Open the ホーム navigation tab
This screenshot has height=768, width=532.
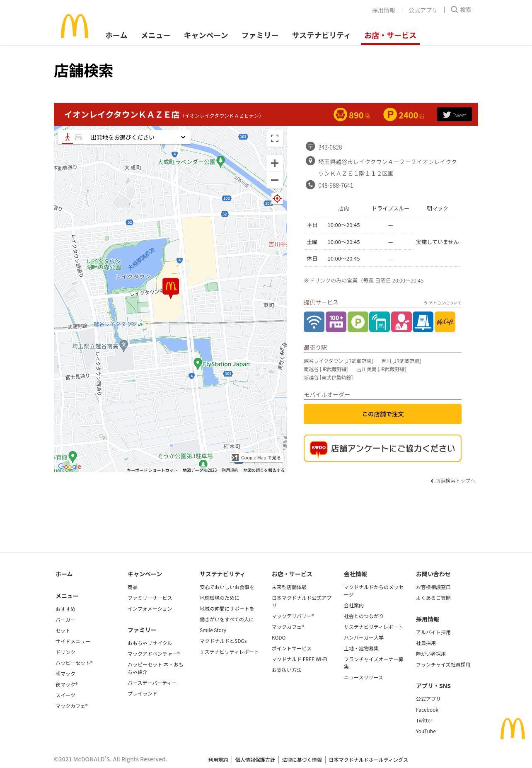[x=116, y=35]
